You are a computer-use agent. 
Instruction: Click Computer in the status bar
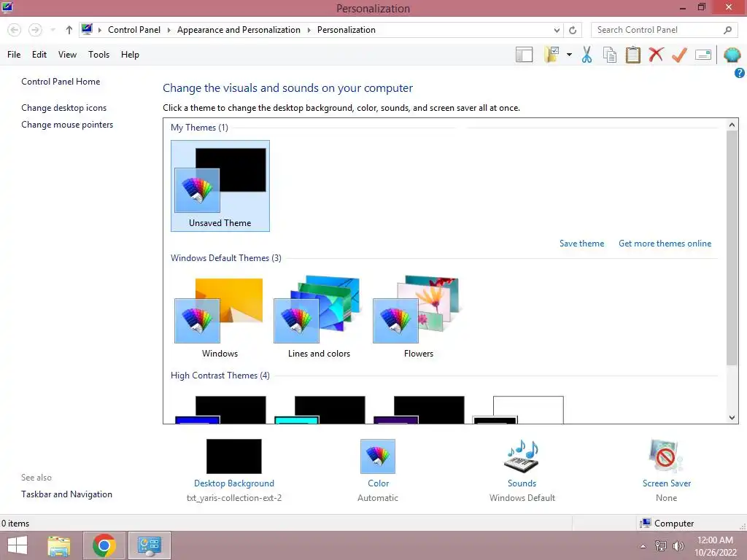[x=667, y=524]
